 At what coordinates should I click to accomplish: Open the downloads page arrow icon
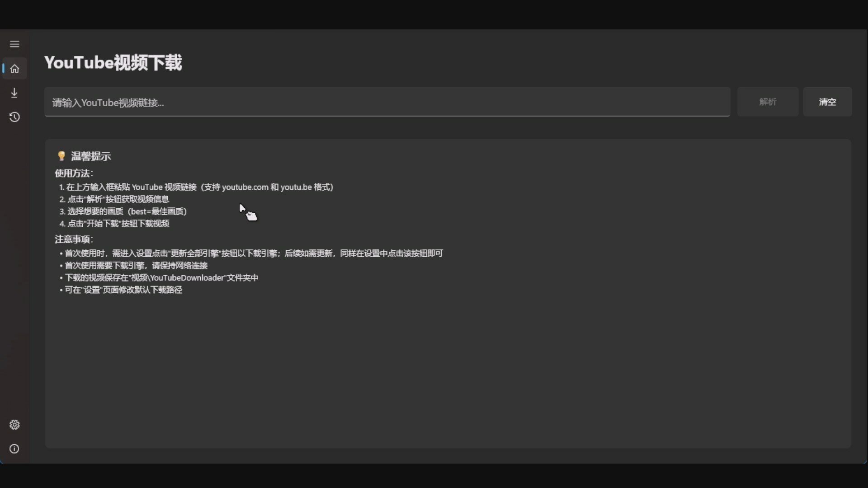coord(14,93)
